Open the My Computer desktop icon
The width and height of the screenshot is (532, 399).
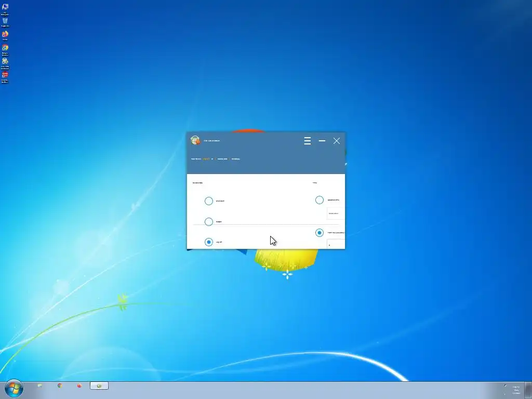[5, 9]
